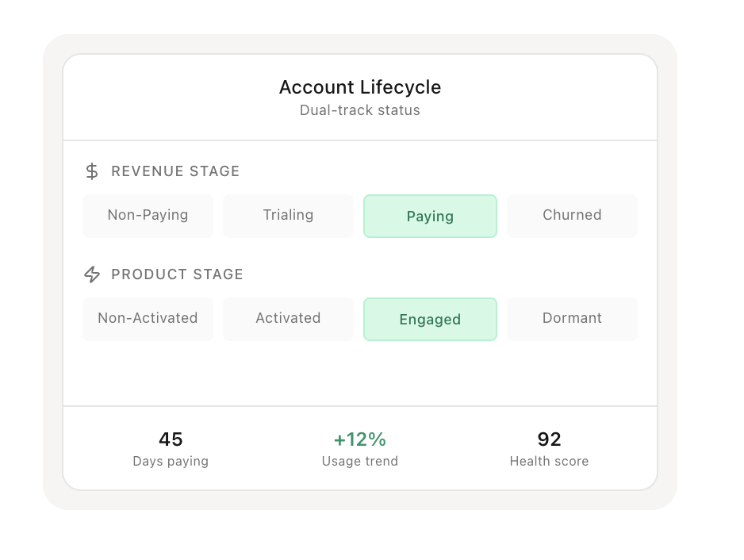Toggle the Trialing revenue stage
This screenshot has width=744, height=560.
(x=288, y=215)
